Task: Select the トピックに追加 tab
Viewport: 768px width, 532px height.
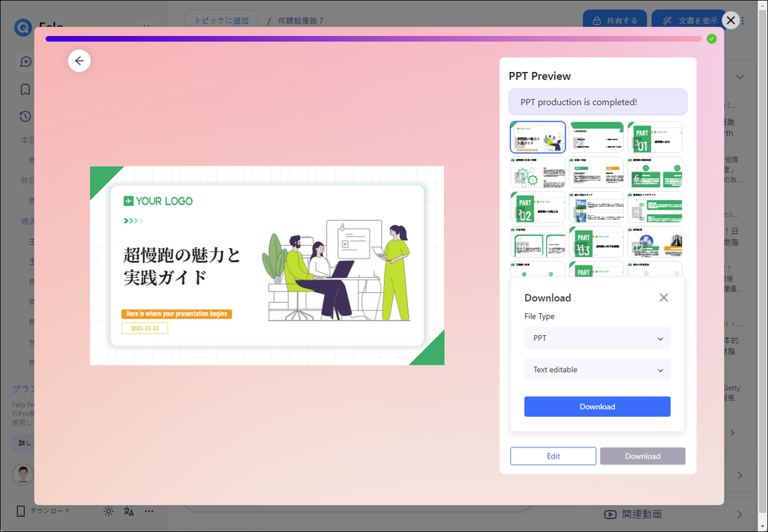Action: (x=220, y=20)
